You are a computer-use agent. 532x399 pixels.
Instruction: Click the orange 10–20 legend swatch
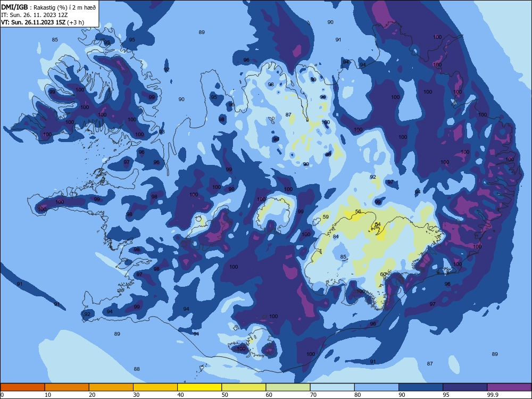(67, 387)
